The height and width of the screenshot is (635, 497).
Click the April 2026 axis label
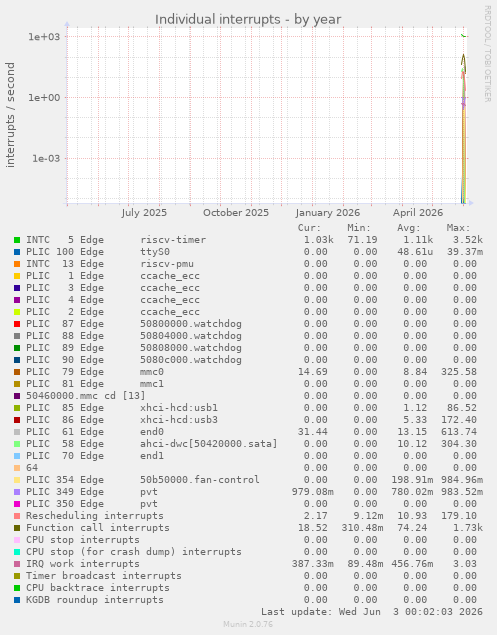(418, 213)
